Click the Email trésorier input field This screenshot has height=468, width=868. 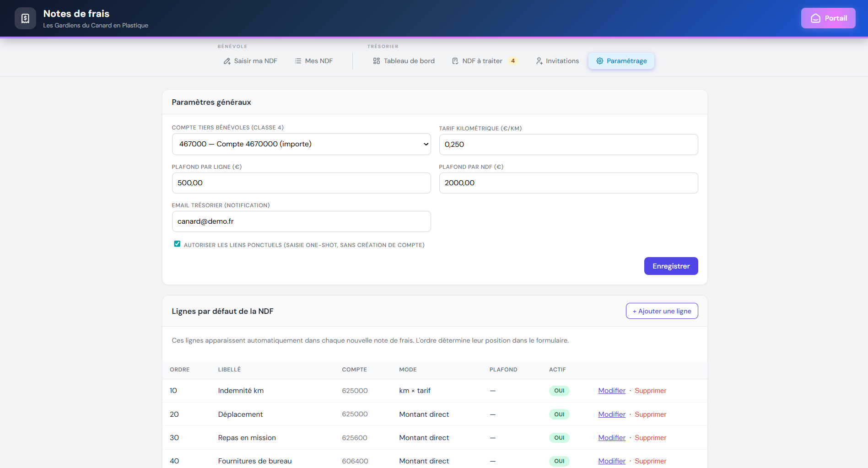click(x=301, y=221)
